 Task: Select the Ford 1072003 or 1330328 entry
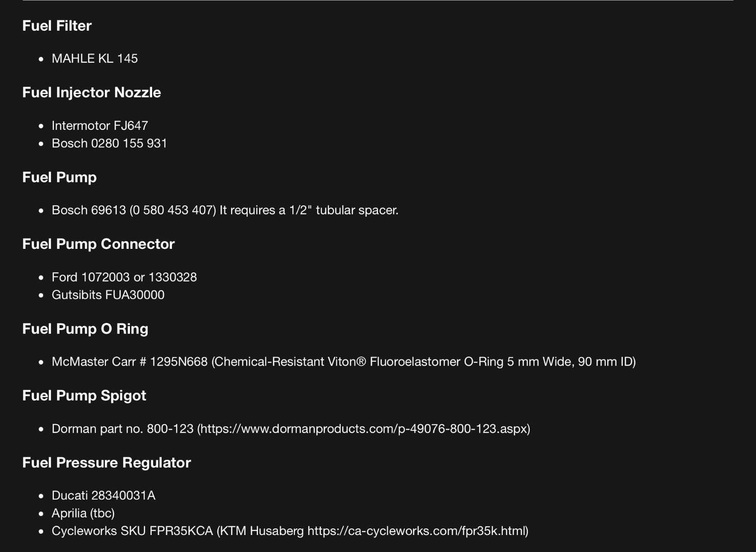[x=124, y=277]
